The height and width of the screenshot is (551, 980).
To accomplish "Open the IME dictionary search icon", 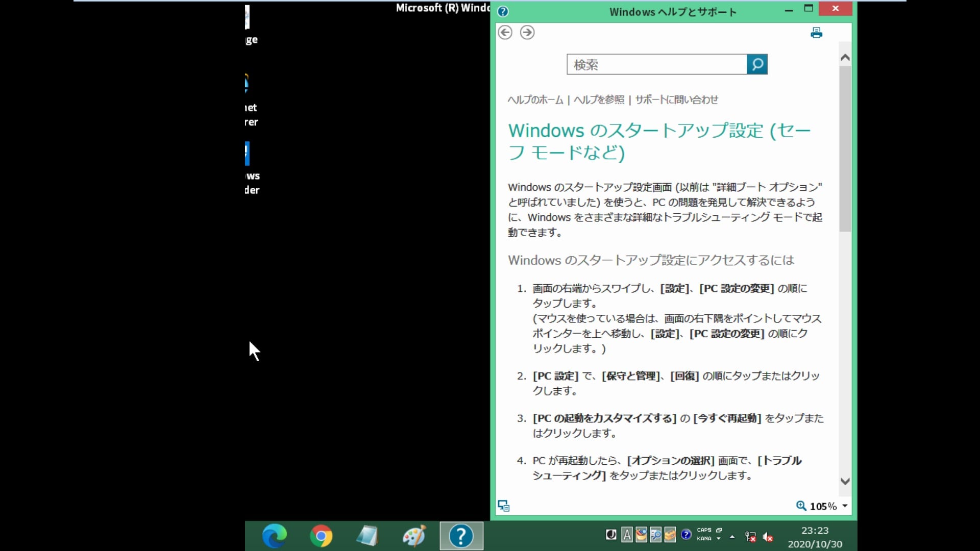I will pos(655,535).
